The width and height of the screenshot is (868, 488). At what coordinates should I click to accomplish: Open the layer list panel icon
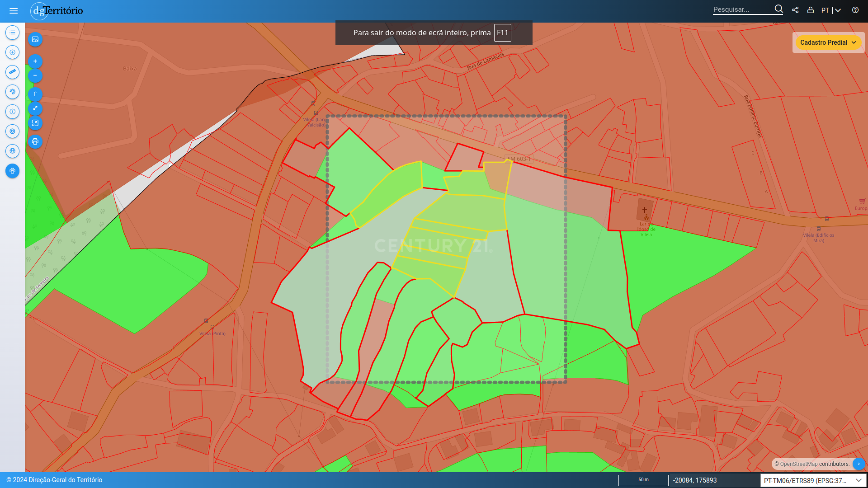click(x=12, y=33)
